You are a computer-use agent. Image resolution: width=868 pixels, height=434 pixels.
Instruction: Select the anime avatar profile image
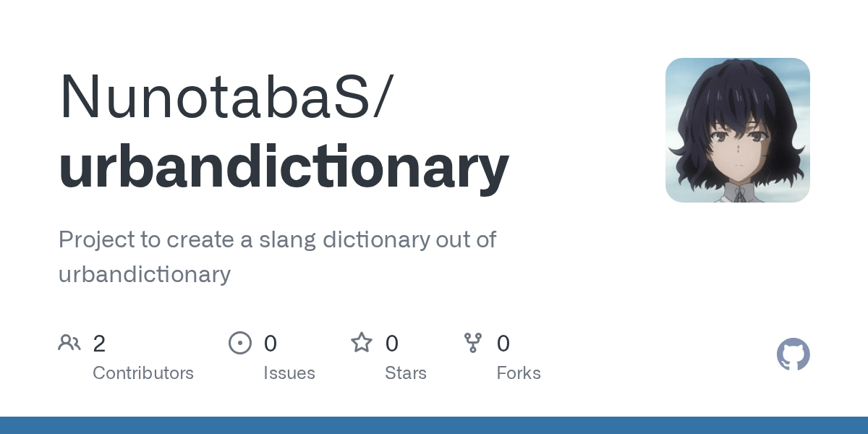click(737, 130)
